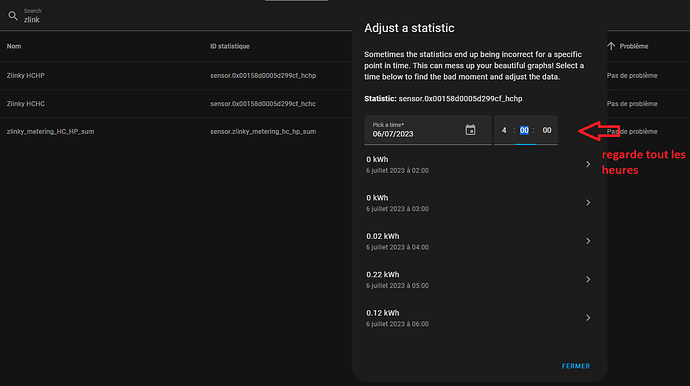Click the Adjust a statistic dialog title
The height and width of the screenshot is (386, 690).
[x=409, y=28]
